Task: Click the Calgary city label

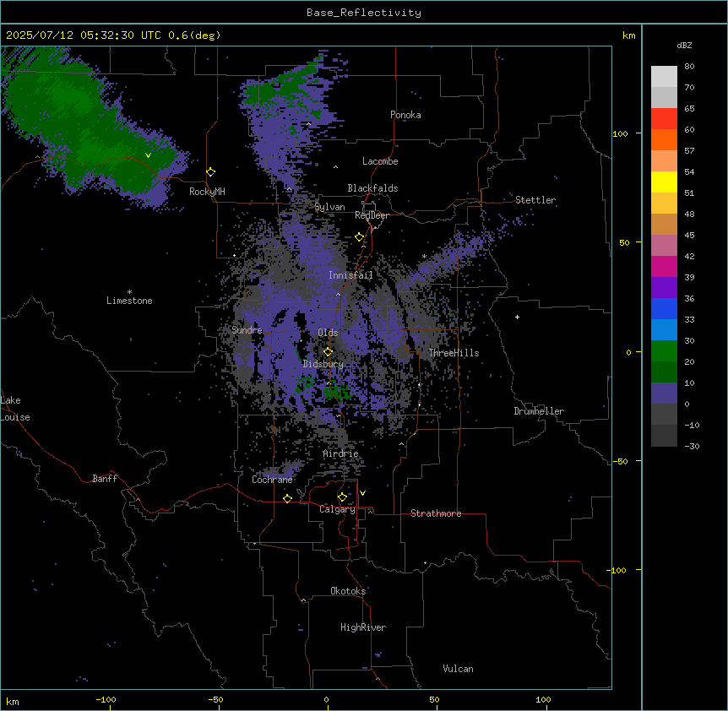Action: tap(337, 509)
